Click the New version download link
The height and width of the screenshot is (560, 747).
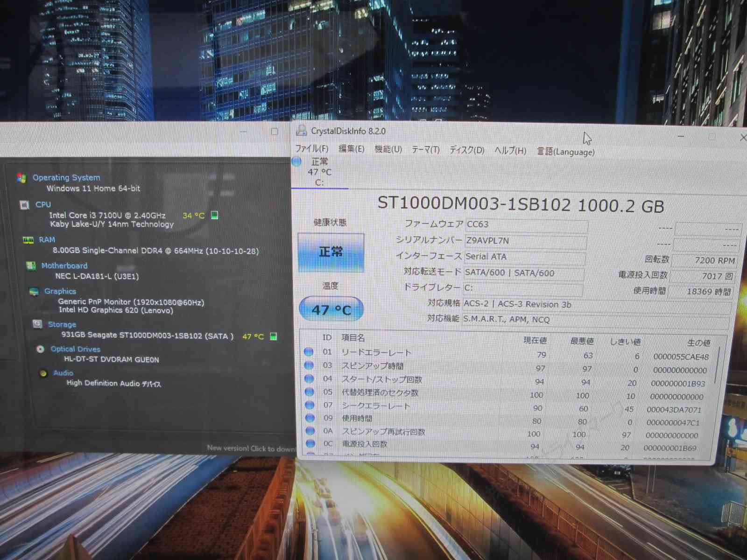[x=251, y=448]
